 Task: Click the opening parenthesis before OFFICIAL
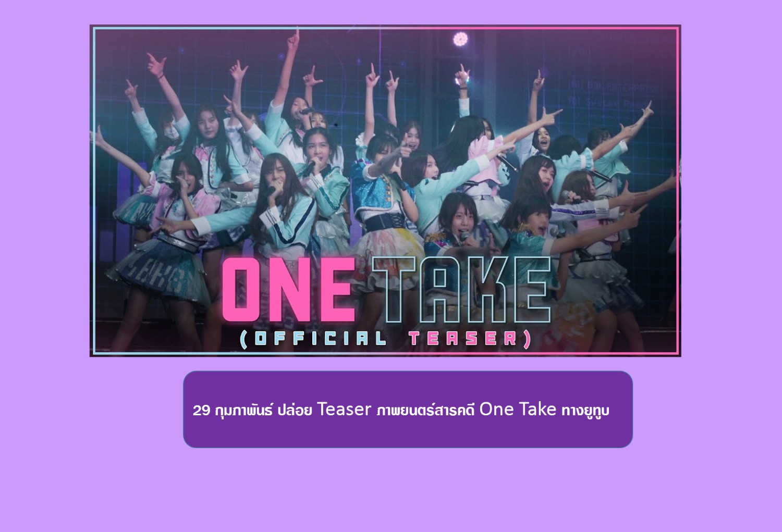[x=243, y=339]
